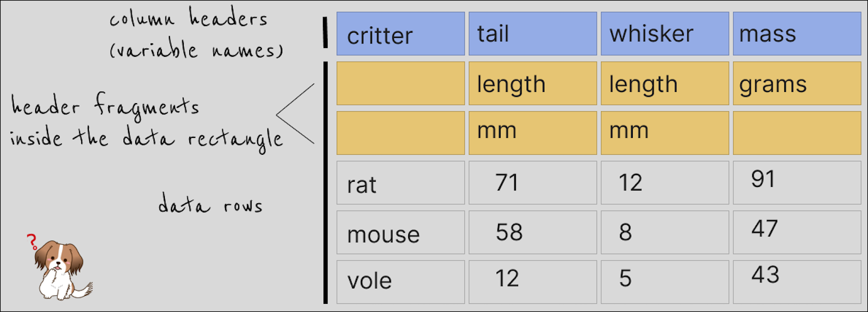The width and height of the screenshot is (868, 312).
Task: Click the empty yellow cell below critter
Action: coord(401,83)
